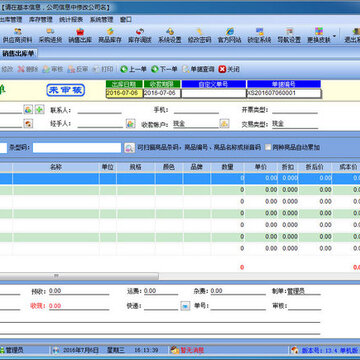Screen dimensions: 360x360
Task: Open 采购退货 purchase return icon
Action: [x=50, y=35]
